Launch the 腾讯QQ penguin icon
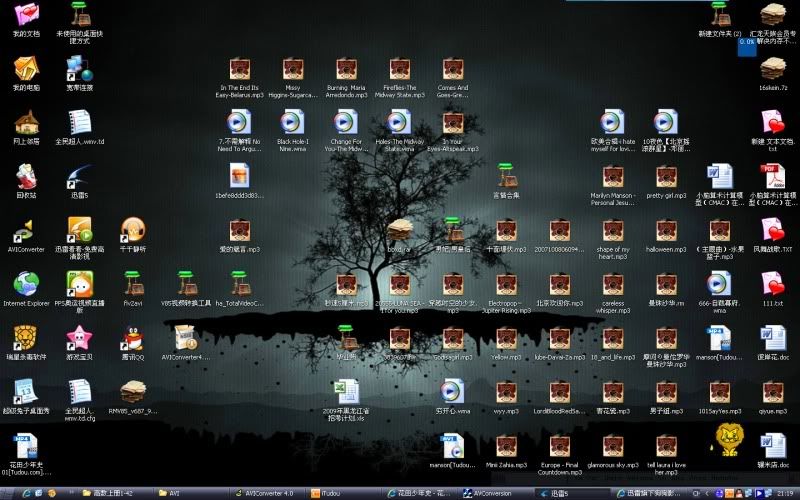800x500 pixels. point(133,338)
